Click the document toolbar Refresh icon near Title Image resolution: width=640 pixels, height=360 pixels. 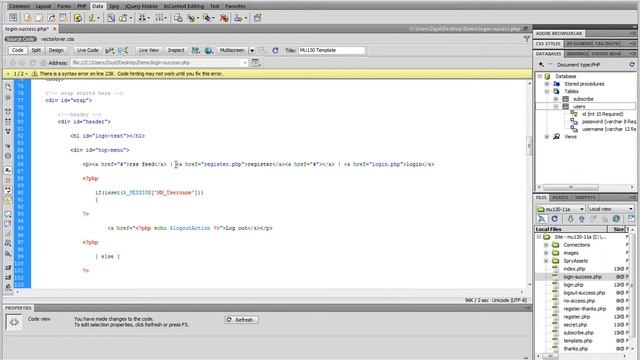pyautogui.click(x=276, y=50)
